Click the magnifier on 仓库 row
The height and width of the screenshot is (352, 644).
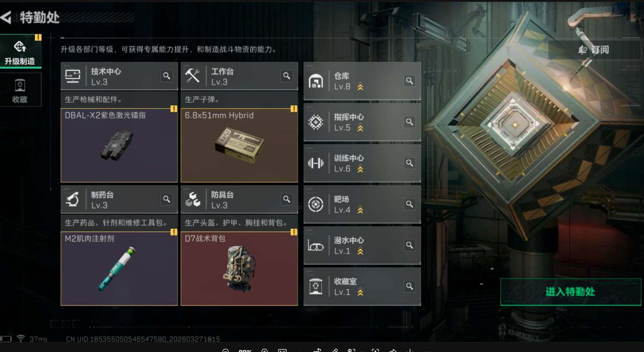click(x=410, y=81)
